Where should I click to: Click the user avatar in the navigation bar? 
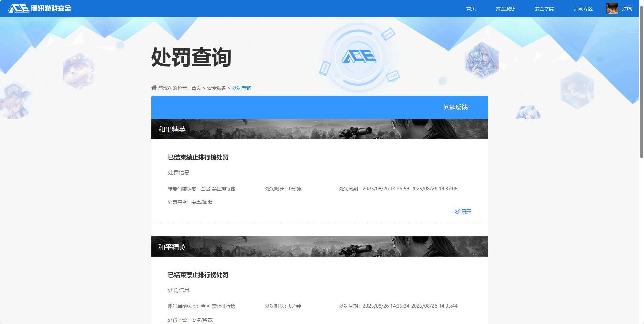[612, 8]
